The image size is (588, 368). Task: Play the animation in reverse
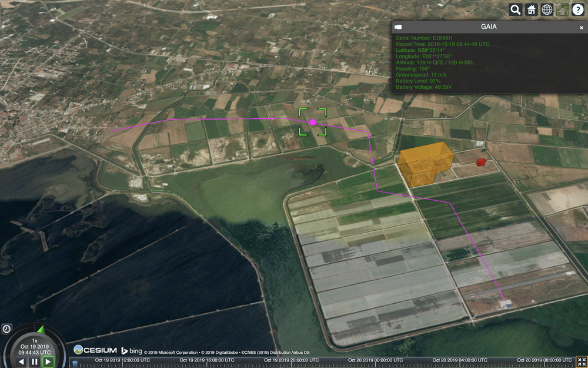[x=21, y=362]
